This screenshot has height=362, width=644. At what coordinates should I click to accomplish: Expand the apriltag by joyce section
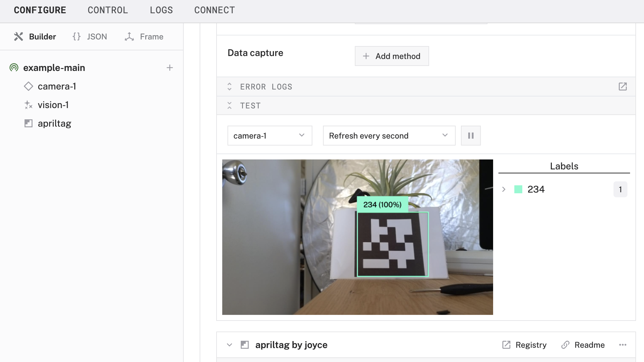[229, 345]
